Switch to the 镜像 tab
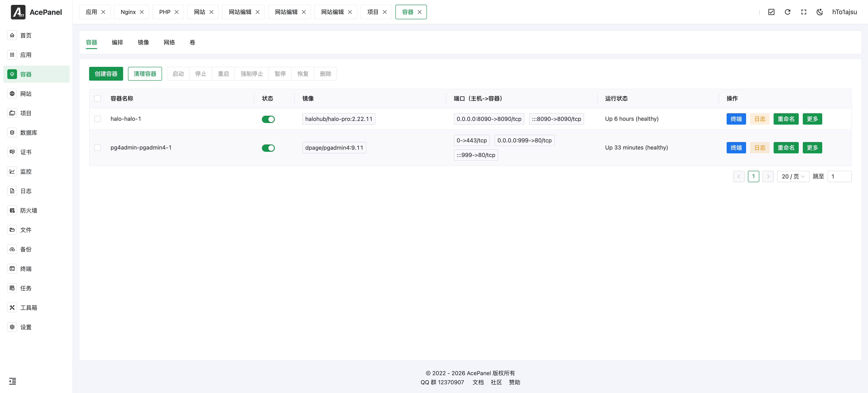Screen dimensions: 868x393 [143, 42]
